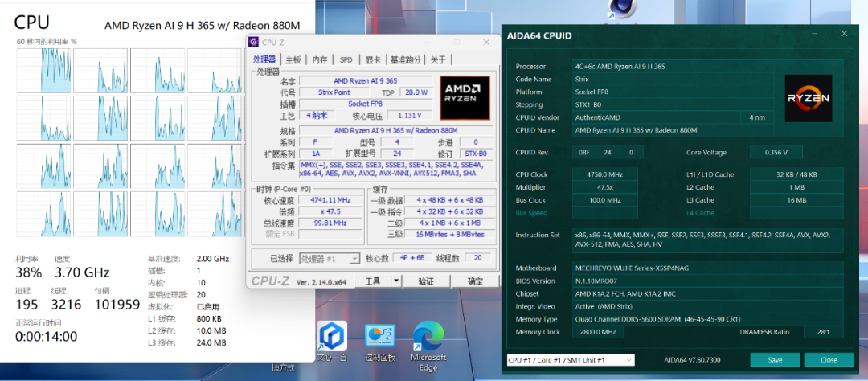868x381 pixels.
Task: Click the 句柄 101959 value in Task Manager
Action: 117,304
